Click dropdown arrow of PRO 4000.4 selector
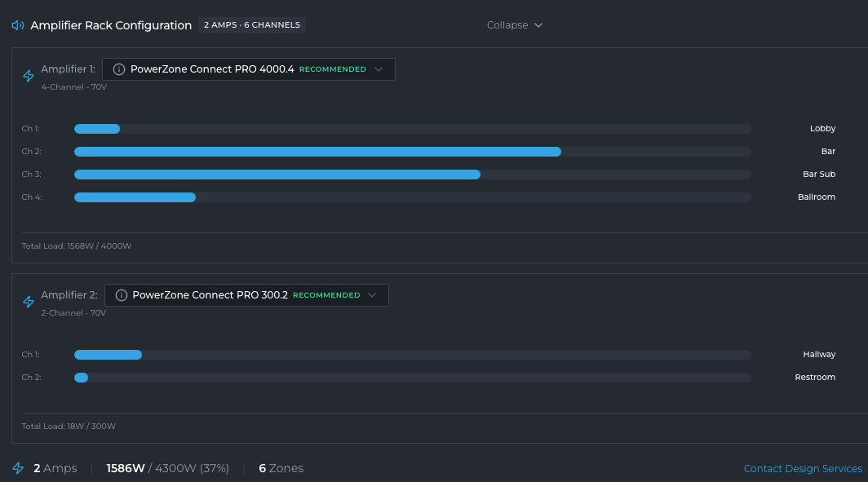868x482 pixels. pyautogui.click(x=379, y=69)
